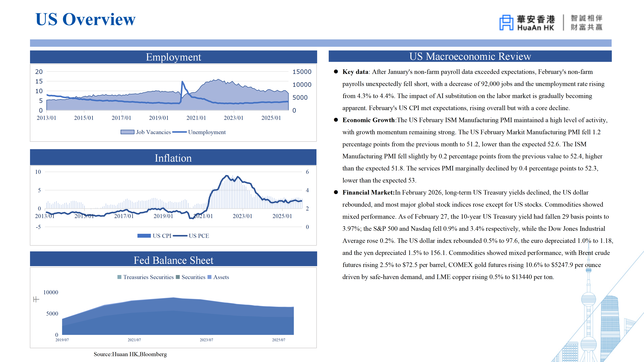Click the US PCE legend line marker
The width and height of the screenshot is (644, 362).
point(180,236)
